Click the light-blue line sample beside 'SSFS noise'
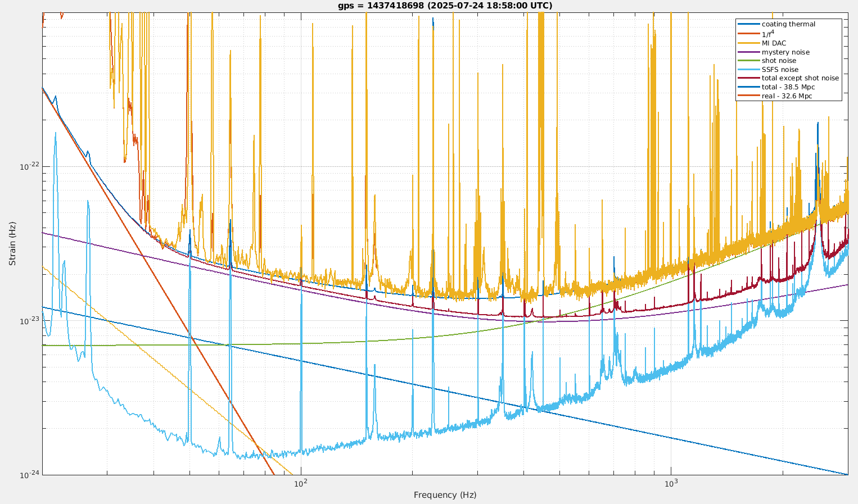The width and height of the screenshot is (858, 504). pyautogui.click(x=748, y=70)
